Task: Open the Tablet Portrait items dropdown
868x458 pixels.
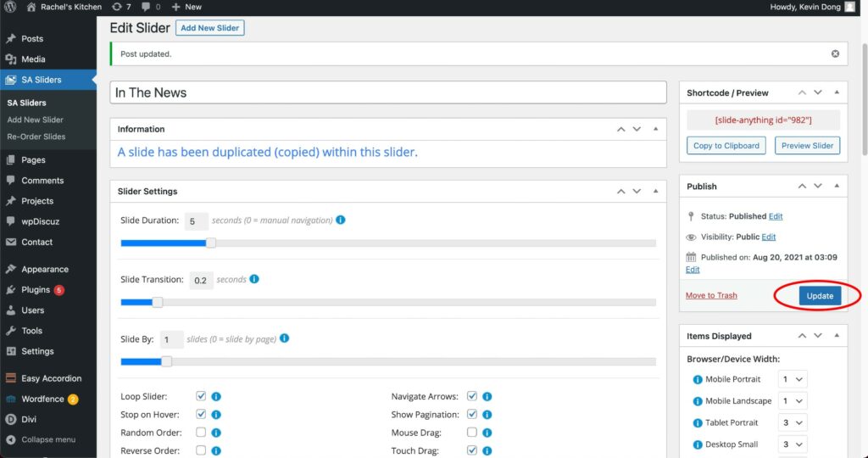Action: (793, 422)
